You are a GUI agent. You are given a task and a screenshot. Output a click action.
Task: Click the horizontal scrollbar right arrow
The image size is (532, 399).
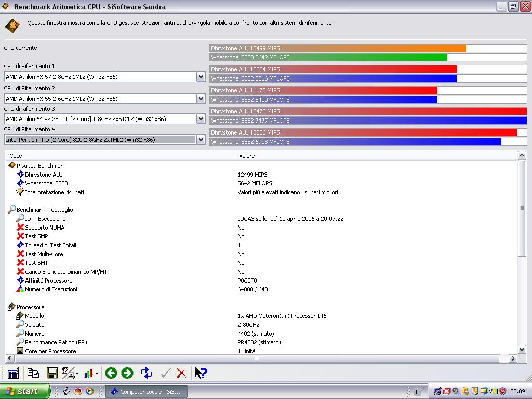(x=513, y=358)
